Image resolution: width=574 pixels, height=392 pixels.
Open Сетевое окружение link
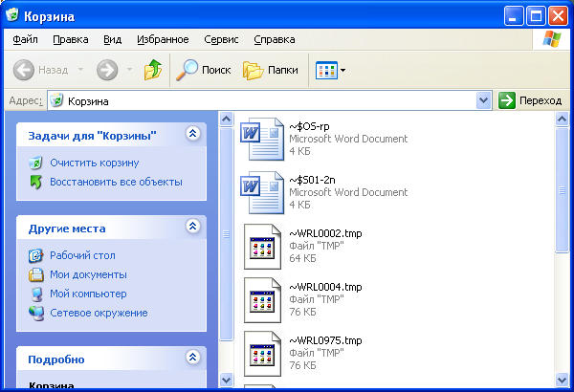[99, 313]
